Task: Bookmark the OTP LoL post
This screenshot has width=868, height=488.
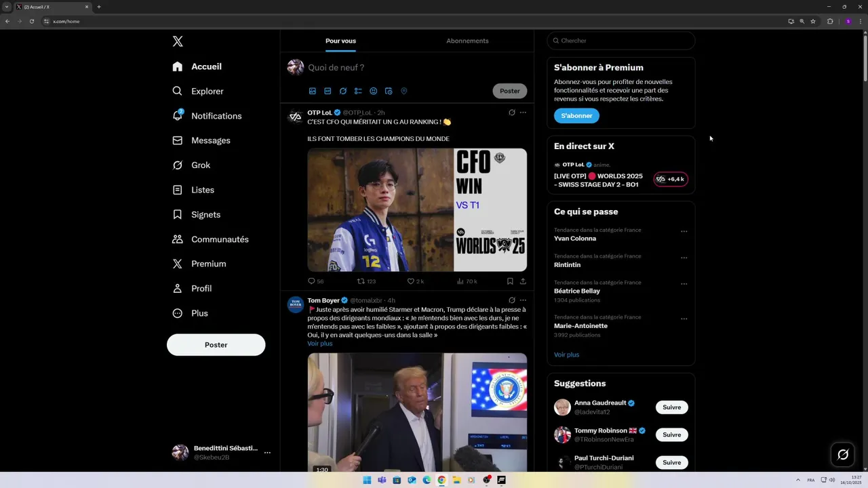Action: (x=510, y=281)
